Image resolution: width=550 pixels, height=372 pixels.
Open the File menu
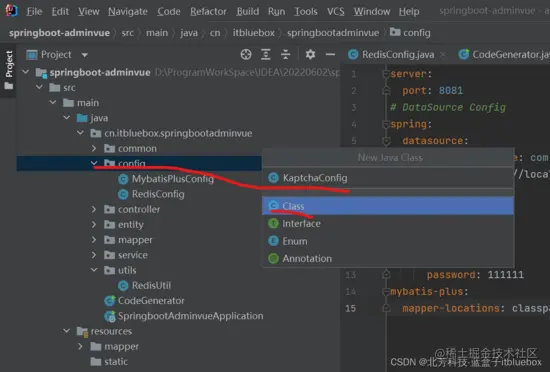(34, 12)
